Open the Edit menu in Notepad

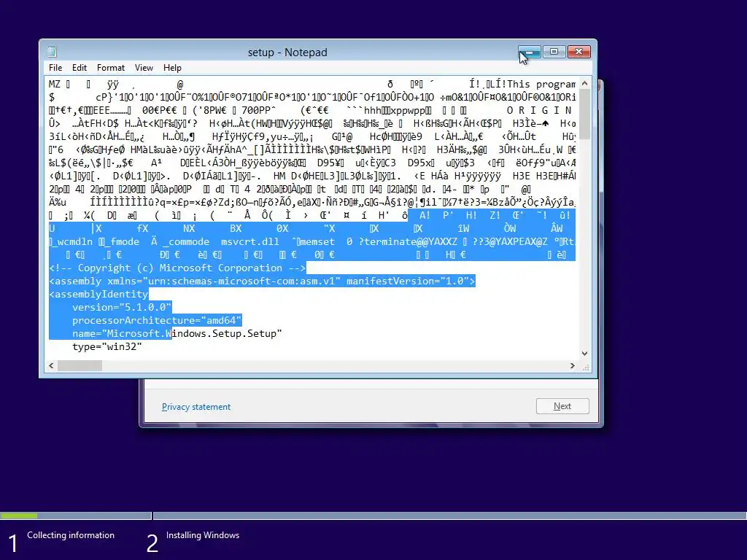tap(79, 68)
